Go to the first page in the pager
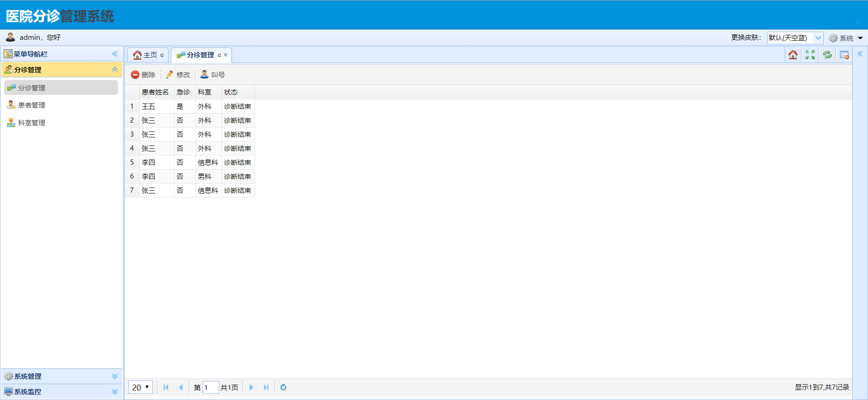The height and width of the screenshot is (400, 868). 166,387
